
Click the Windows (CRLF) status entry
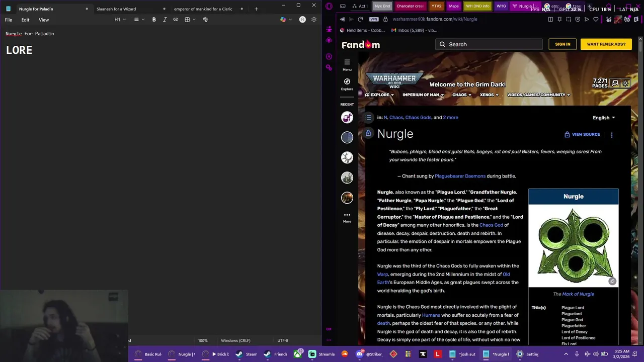point(235,340)
